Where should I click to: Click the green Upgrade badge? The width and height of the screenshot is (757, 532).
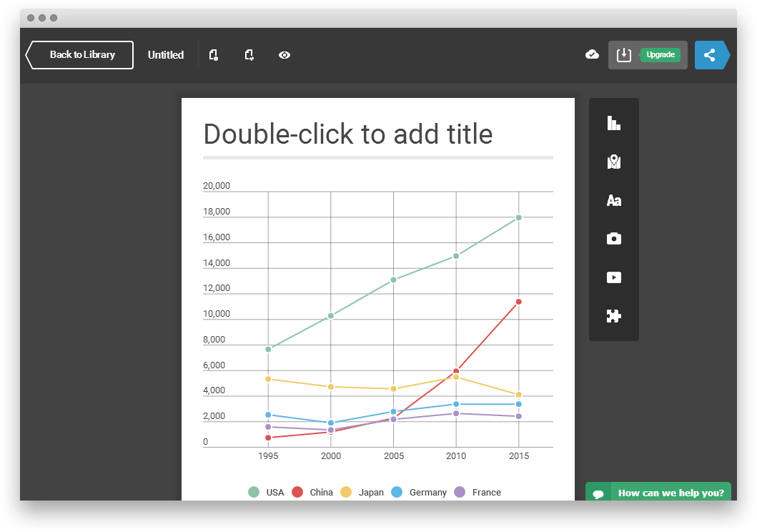coord(660,55)
